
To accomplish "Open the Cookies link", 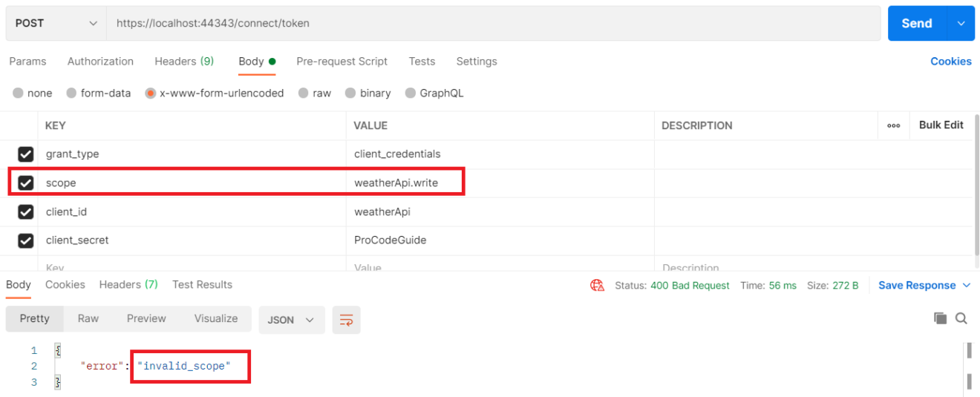I will 950,62.
